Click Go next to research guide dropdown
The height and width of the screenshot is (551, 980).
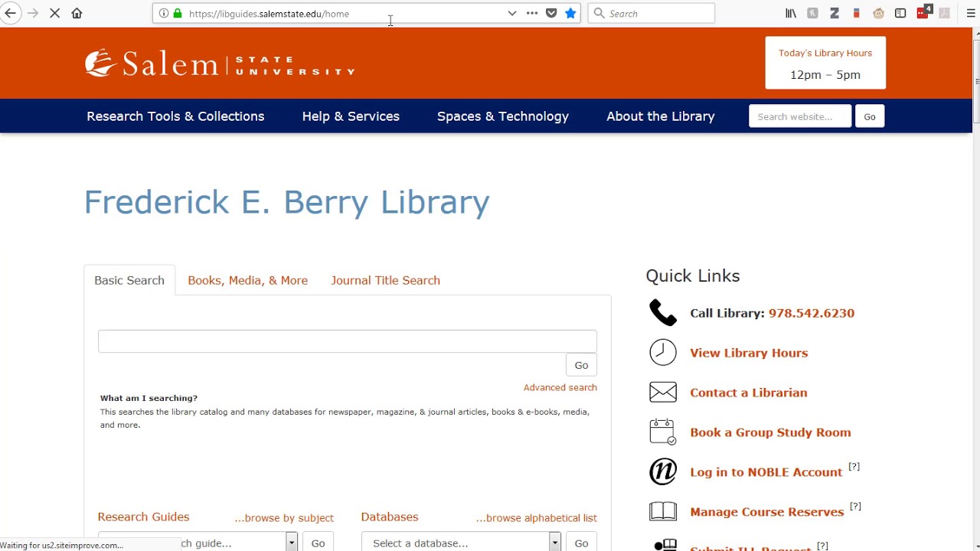(x=318, y=543)
